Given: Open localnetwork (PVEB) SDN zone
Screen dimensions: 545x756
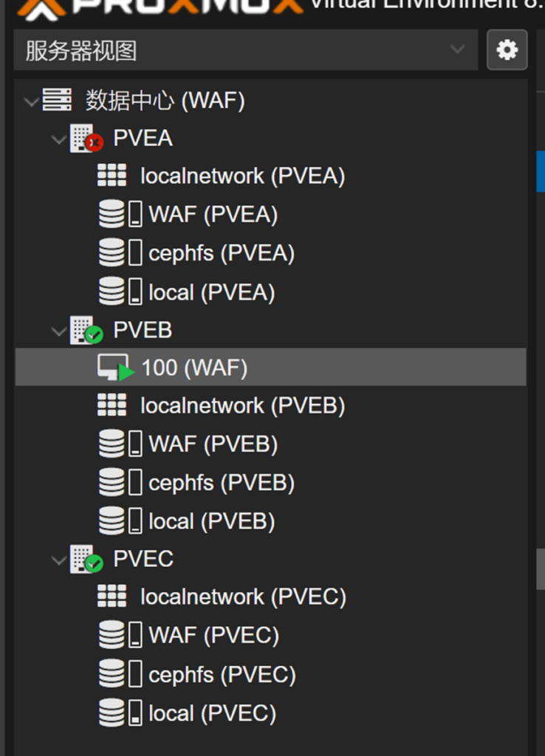Looking at the screenshot, I should click(243, 405).
